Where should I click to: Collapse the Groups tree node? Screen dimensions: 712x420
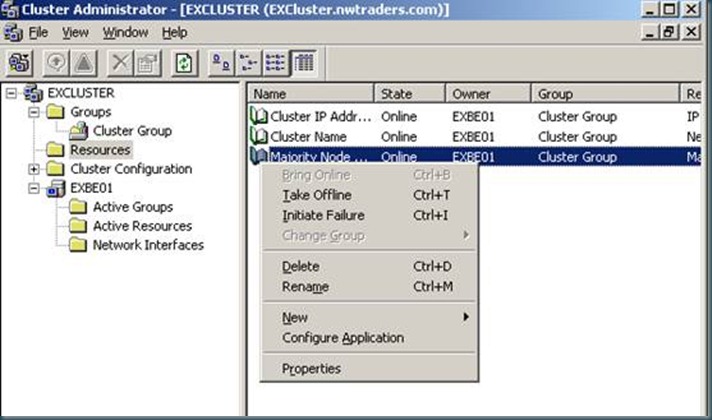click(x=34, y=112)
